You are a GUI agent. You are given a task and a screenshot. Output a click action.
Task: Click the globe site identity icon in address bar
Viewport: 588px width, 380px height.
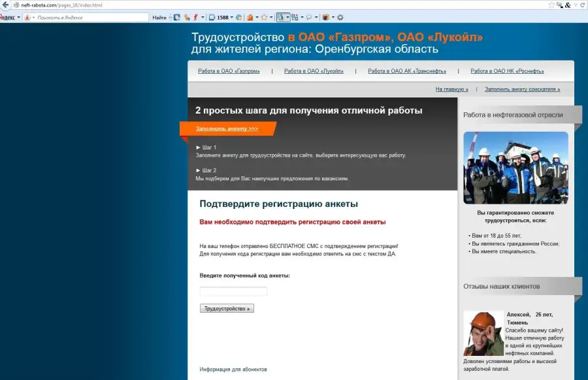16,5
